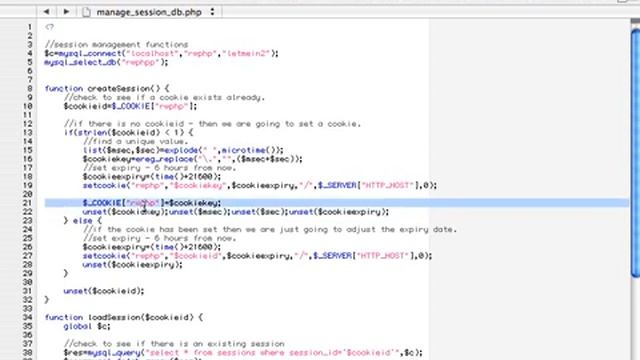Click the "if(strlen($cookieid) < 1) {" statement

[x=129, y=133]
